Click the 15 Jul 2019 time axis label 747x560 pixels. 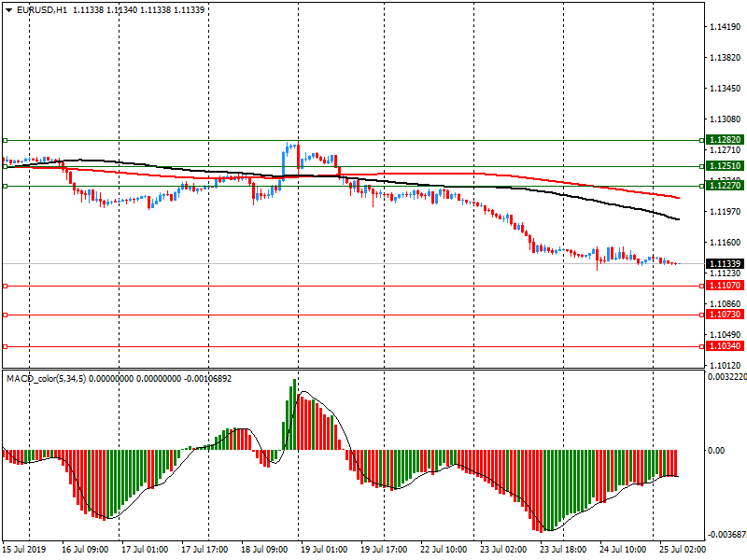point(24,550)
